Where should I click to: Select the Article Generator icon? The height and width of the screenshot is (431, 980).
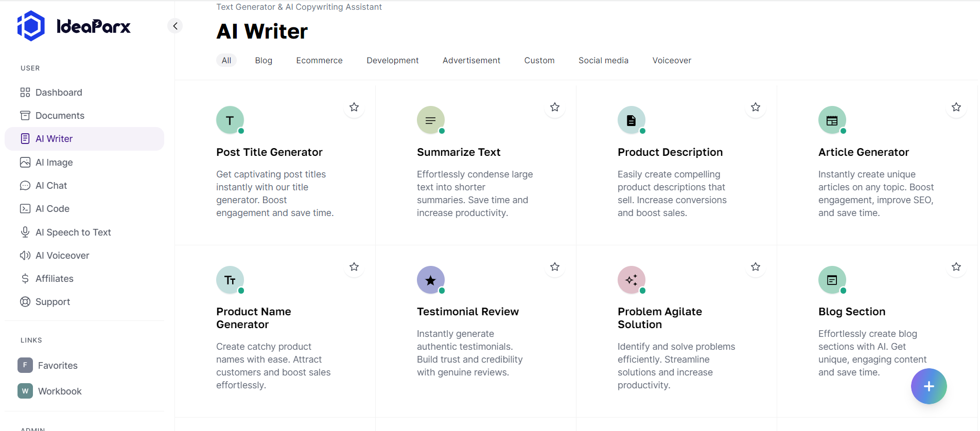coord(832,120)
